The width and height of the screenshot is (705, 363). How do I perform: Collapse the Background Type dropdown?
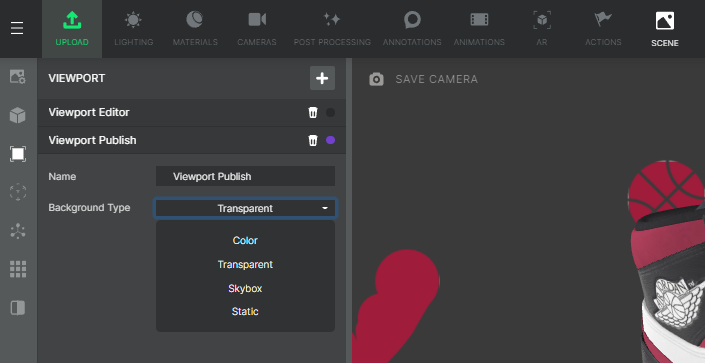pyautogui.click(x=245, y=208)
